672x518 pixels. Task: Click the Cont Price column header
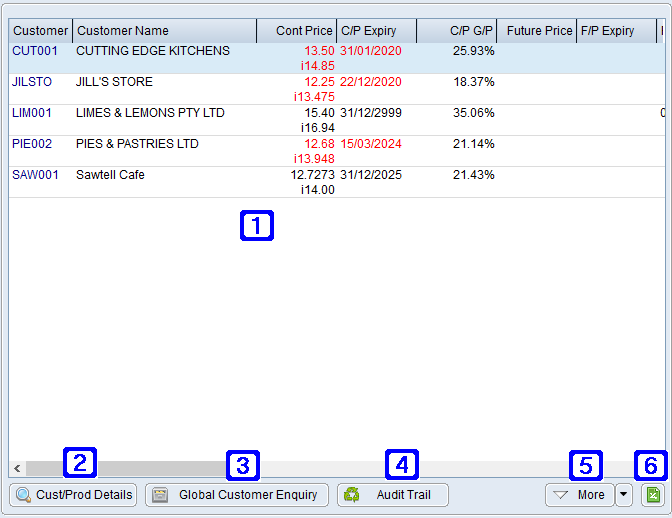[x=296, y=31]
